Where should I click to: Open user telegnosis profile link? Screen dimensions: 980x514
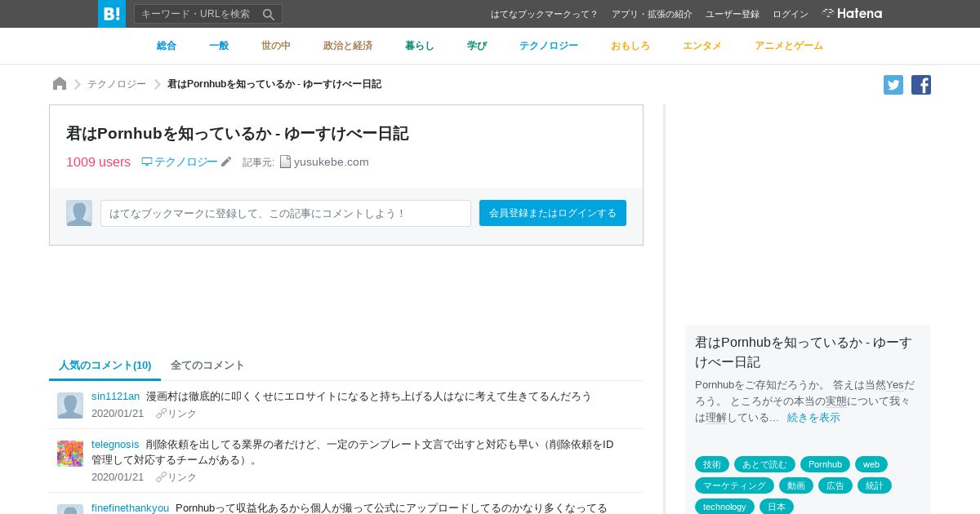pyautogui.click(x=115, y=444)
